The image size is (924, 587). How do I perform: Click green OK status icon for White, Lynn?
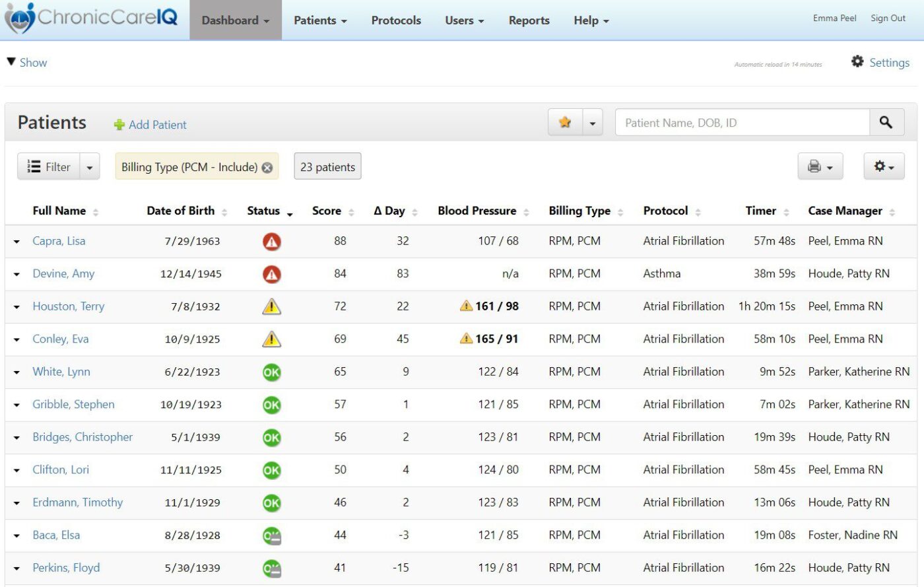(271, 372)
